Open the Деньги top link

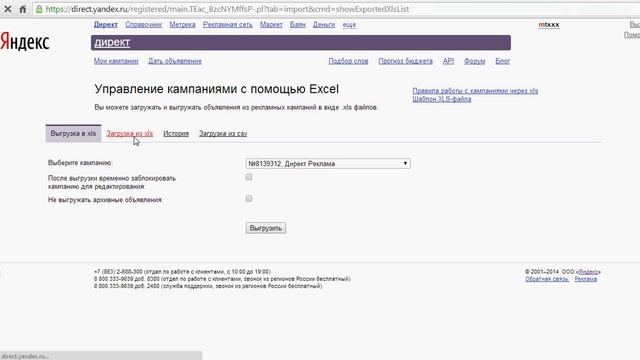[x=324, y=24]
